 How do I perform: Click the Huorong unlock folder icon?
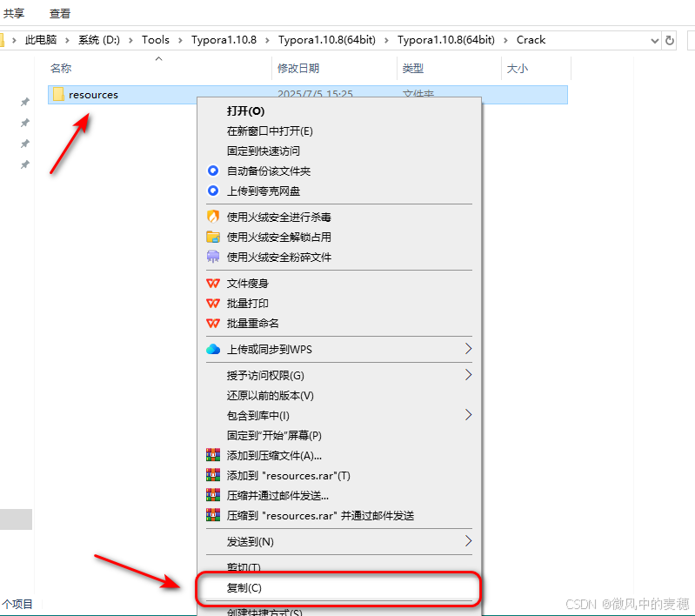click(213, 237)
